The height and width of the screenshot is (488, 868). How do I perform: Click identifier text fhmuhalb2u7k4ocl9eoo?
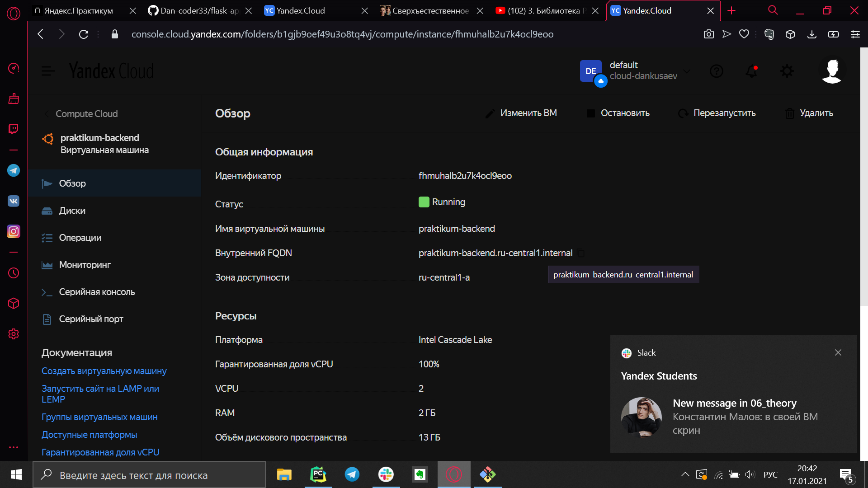[x=465, y=176]
